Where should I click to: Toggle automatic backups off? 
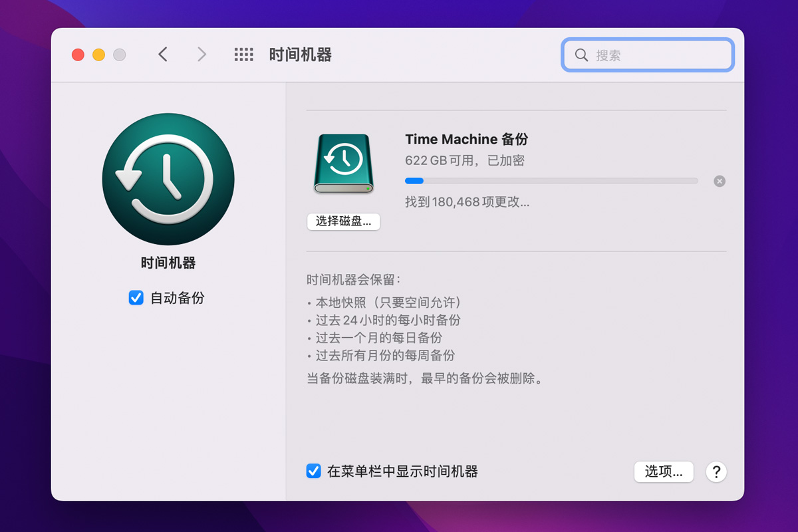(x=136, y=298)
